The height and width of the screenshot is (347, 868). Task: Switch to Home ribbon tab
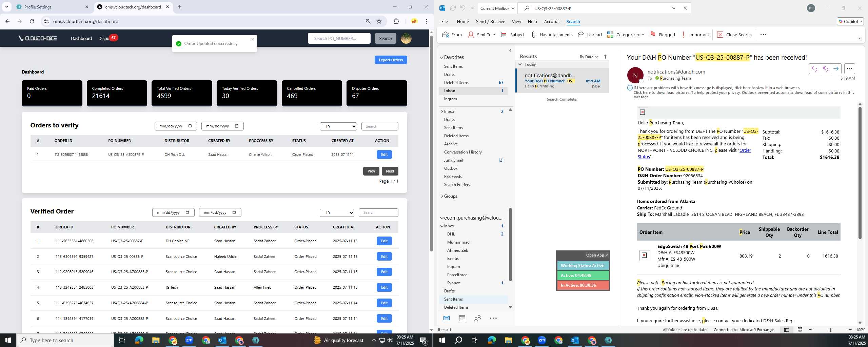462,21
